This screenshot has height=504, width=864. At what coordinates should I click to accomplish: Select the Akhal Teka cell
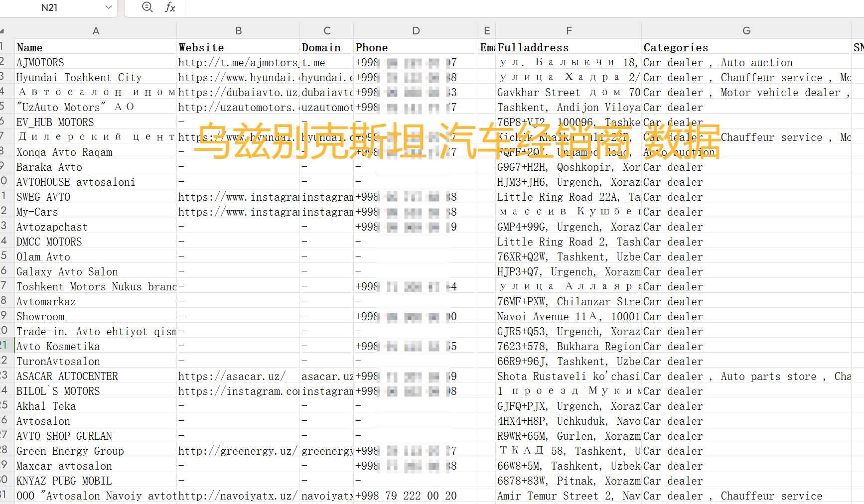96,406
